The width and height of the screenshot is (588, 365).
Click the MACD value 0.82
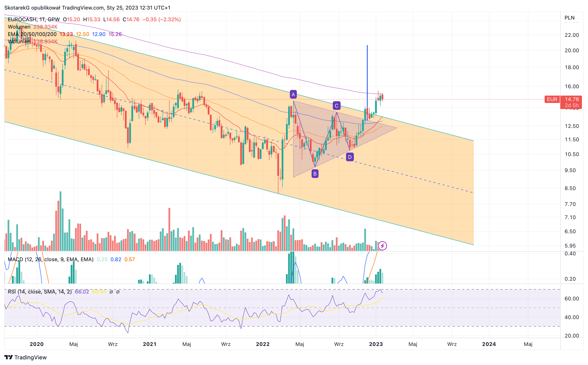pos(116,259)
